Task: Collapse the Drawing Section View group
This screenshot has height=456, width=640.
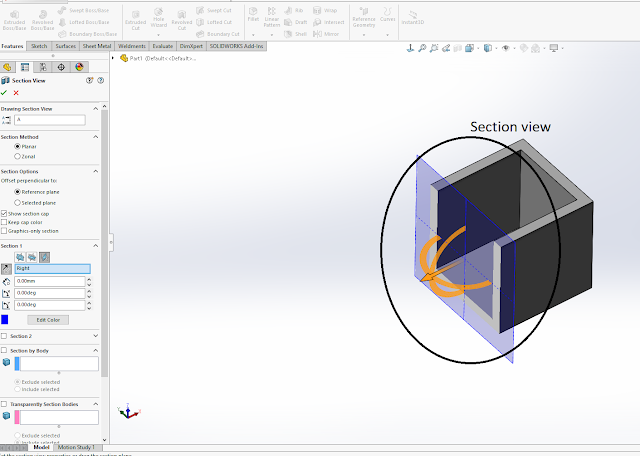Action: pos(96,109)
